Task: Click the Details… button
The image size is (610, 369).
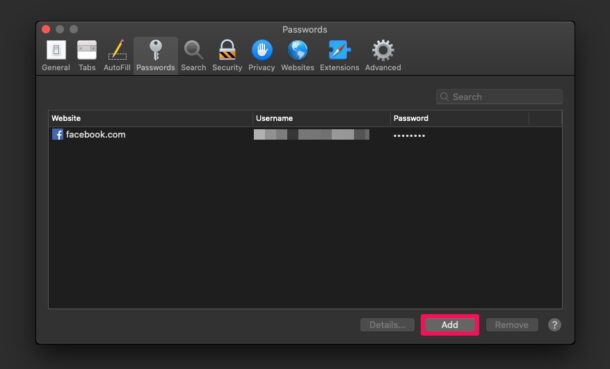Action: point(387,325)
